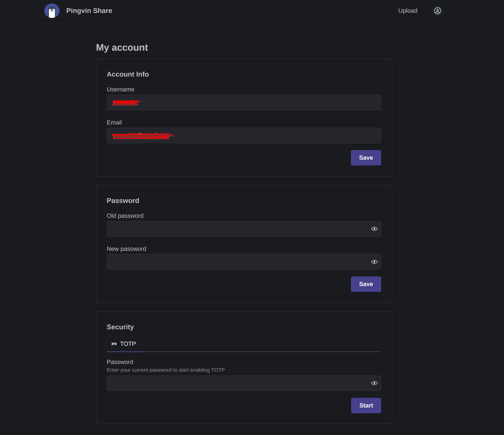Click the Old password label
The image size is (504, 435).
tap(125, 216)
